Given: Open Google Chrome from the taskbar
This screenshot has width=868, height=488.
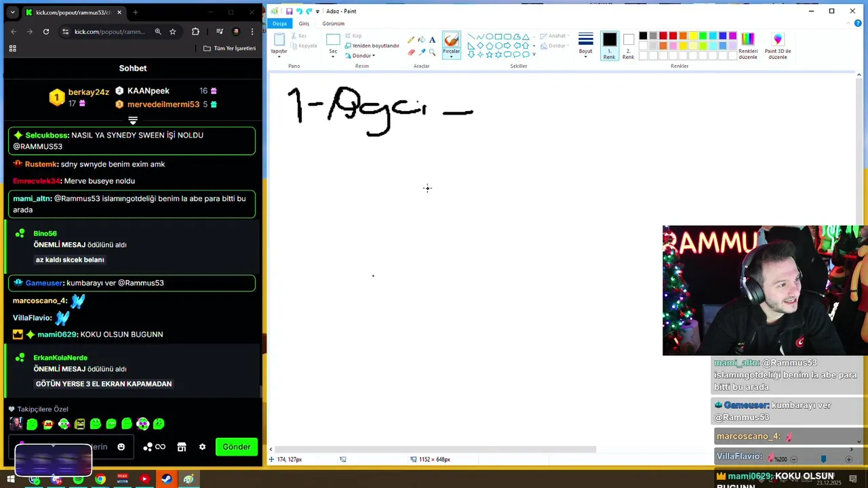Looking at the screenshot, I should tap(100, 479).
